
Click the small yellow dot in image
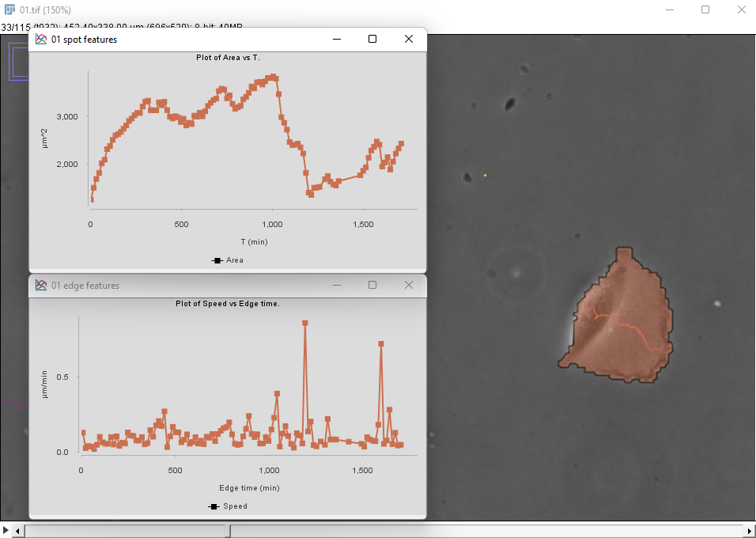coord(485,175)
